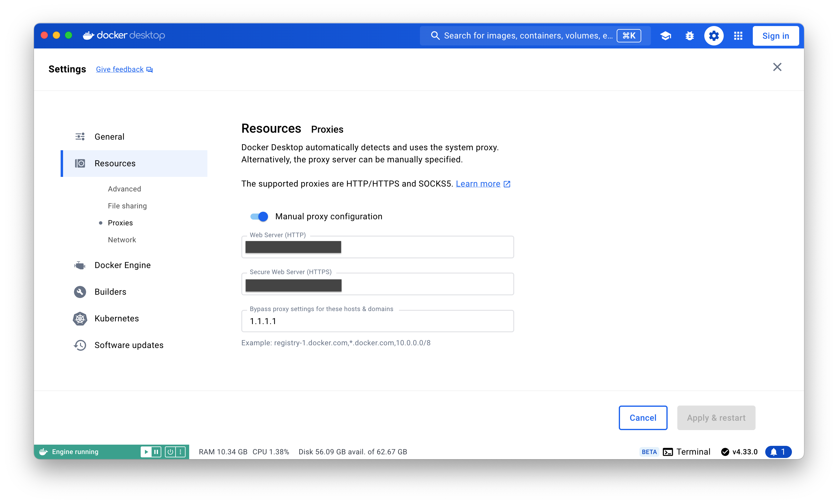Click the Kubernetes wheel icon

pyautogui.click(x=80, y=319)
